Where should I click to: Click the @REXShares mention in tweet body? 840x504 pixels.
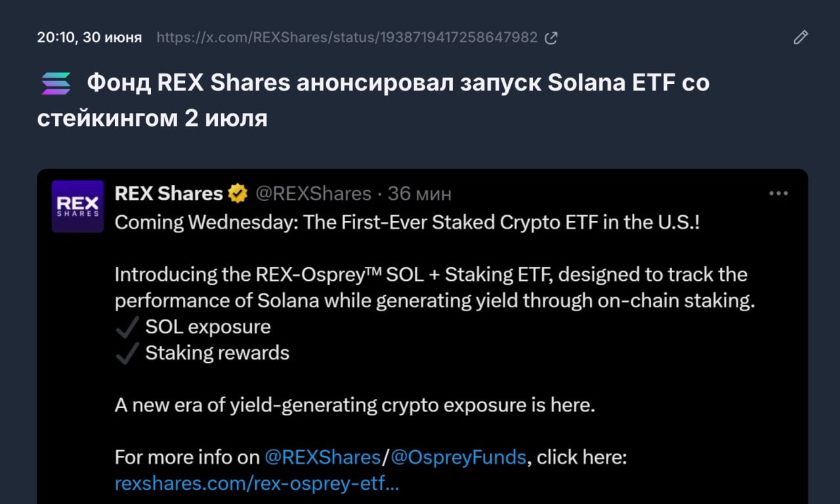pyautogui.click(x=322, y=457)
